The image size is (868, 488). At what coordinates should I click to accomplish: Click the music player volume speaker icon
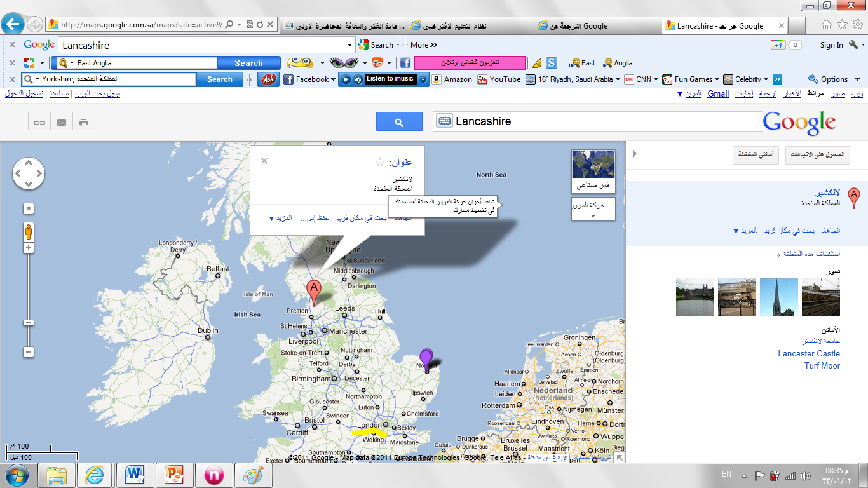click(358, 79)
